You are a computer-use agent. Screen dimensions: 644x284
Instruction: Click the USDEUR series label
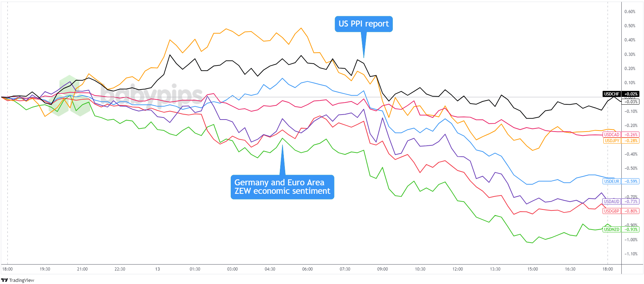point(611,181)
